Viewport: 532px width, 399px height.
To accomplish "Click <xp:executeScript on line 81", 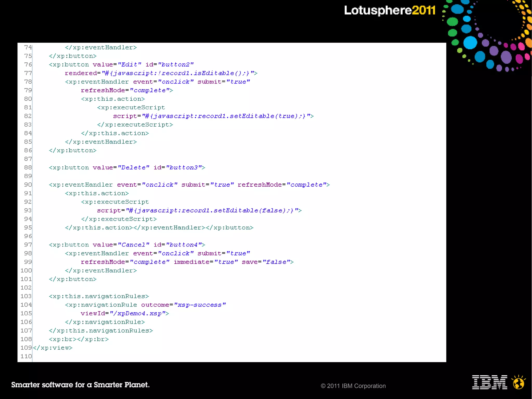I will point(131,107).
